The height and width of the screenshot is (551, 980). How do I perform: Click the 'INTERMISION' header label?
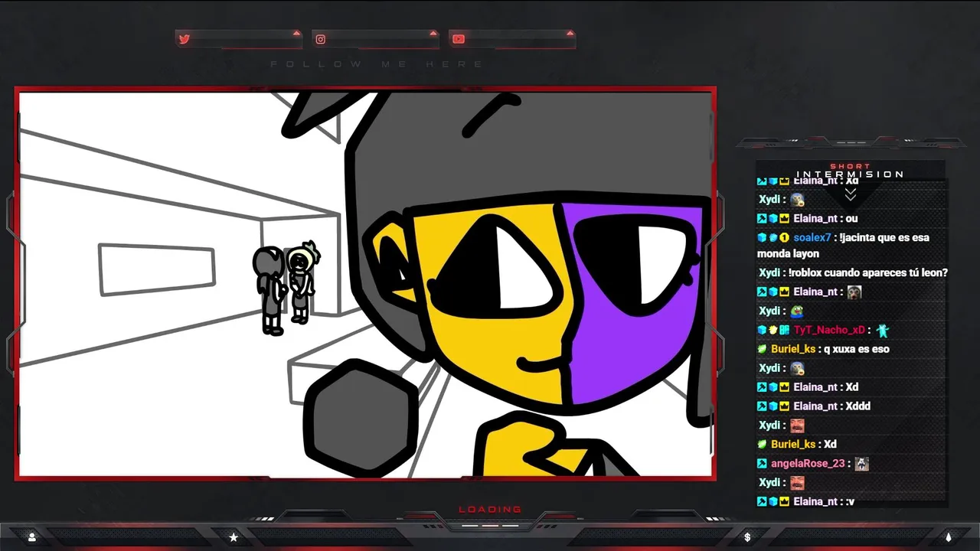coord(850,174)
